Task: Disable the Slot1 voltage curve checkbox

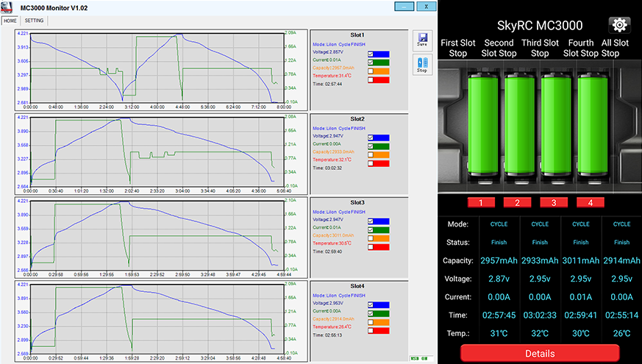Action: coord(371,54)
